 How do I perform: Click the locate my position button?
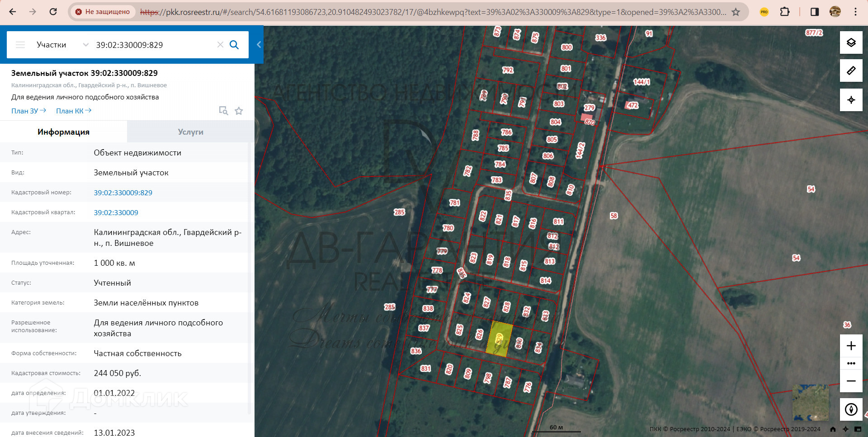[851, 100]
